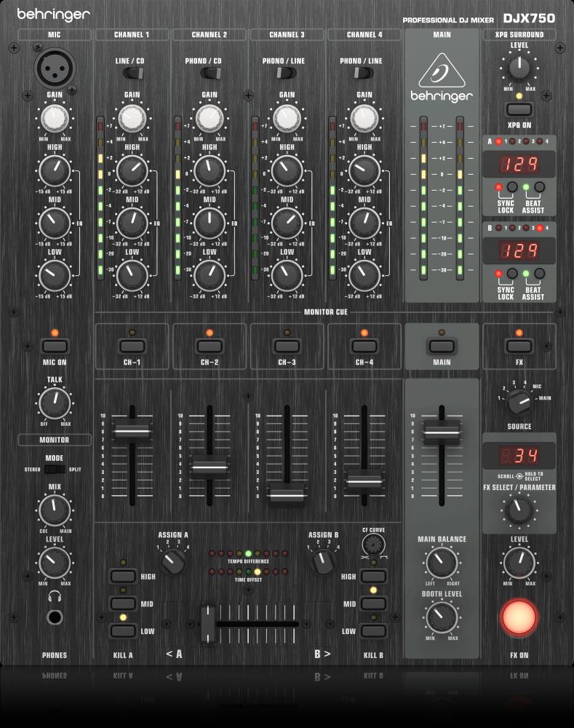Image resolution: width=574 pixels, height=728 pixels.
Task: Click the section A BPM display
Action: [519, 165]
